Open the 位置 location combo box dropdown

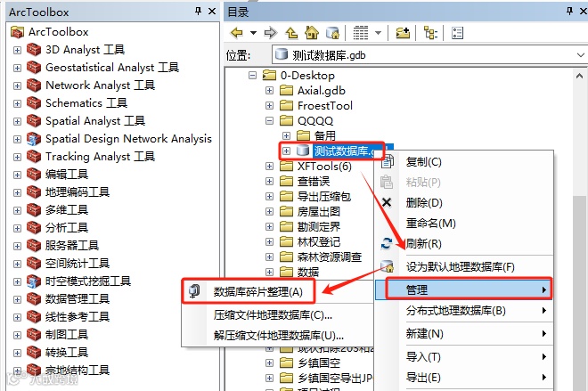[x=580, y=55]
